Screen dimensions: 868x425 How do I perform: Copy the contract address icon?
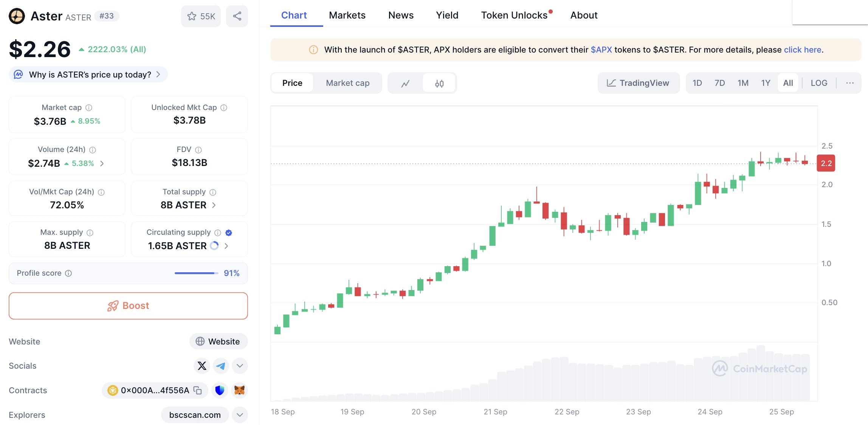pos(198,390)
